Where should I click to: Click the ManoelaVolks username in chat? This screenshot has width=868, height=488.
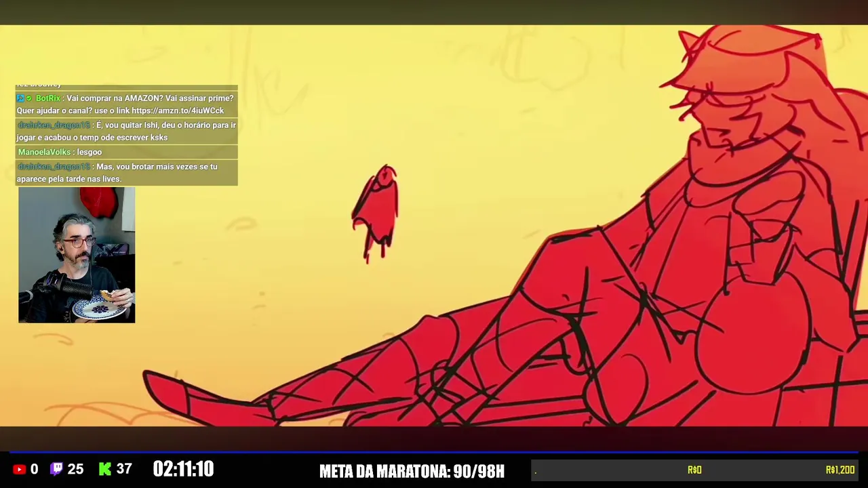click(x=44, y=152)
